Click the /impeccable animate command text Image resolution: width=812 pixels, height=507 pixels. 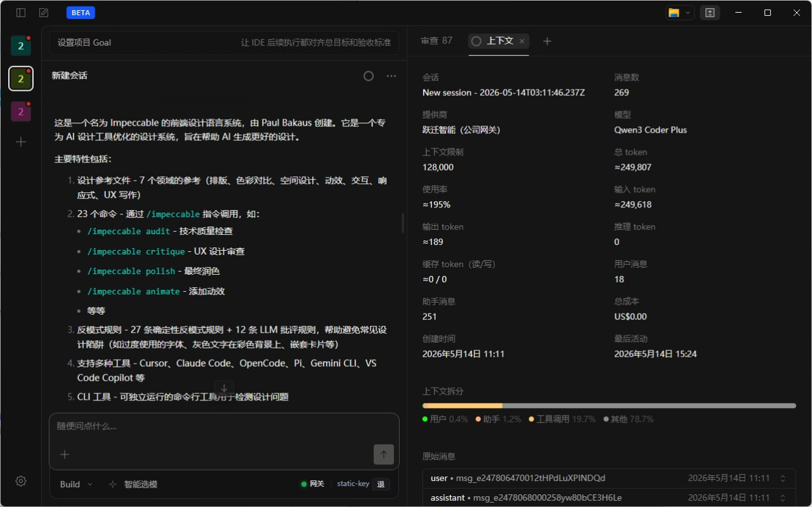click(134, 291)
